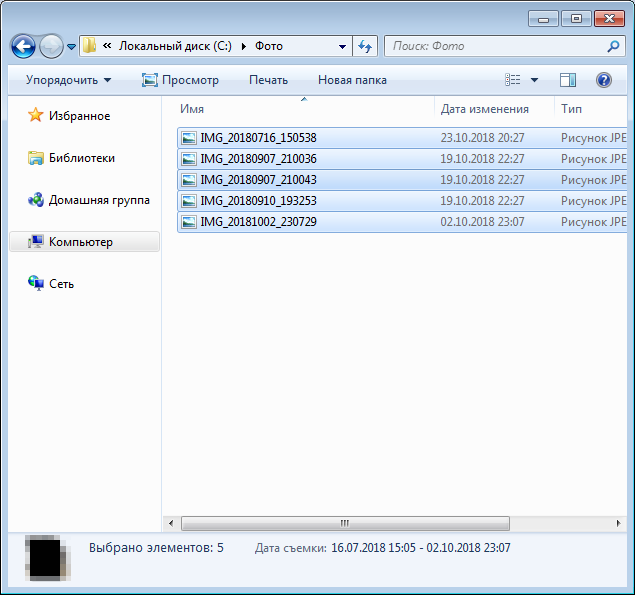
Task: Click the date 02.10.2018 23:07 in the list
Action: tap(482, 222)
